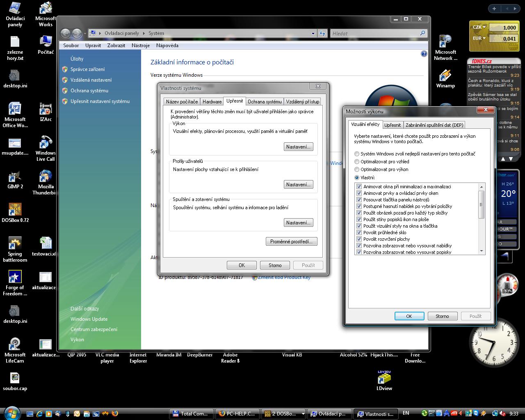The image size is (525, 420).
Task: Open the LDview desktop icon
Action: tap(384, 378)
